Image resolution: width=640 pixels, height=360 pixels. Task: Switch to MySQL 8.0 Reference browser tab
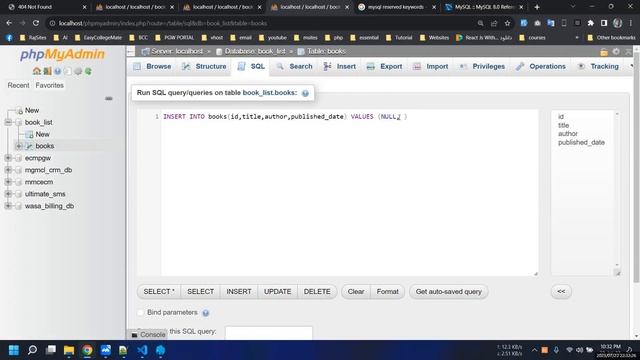(x=484, y=7)
